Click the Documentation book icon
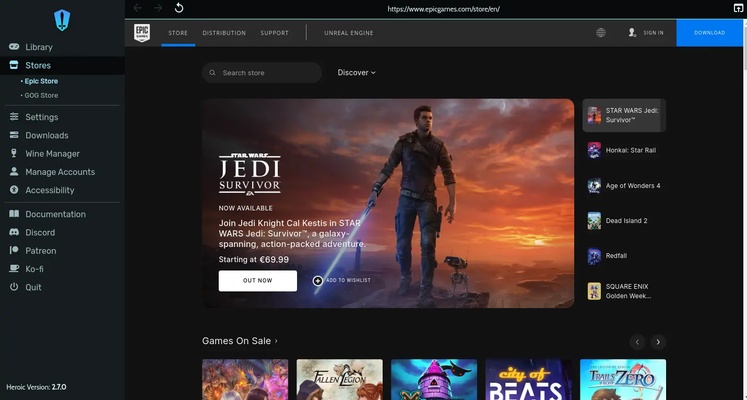 (14, 214)
